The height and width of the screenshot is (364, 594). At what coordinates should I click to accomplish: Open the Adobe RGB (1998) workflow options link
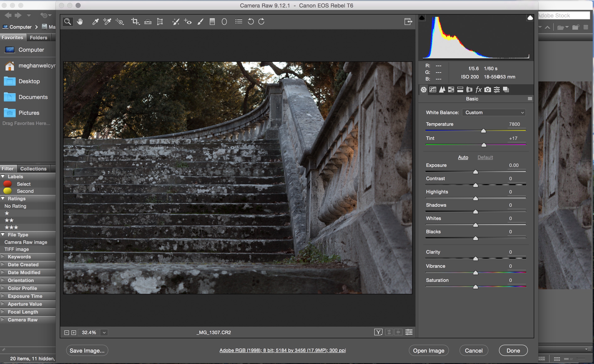tap(282, 351)
